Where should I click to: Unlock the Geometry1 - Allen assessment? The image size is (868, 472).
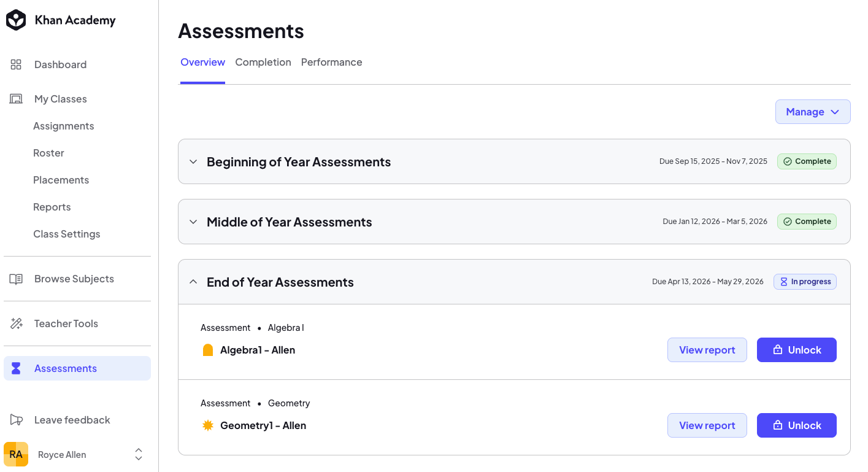pyautogui.click(x=797, y=425)
